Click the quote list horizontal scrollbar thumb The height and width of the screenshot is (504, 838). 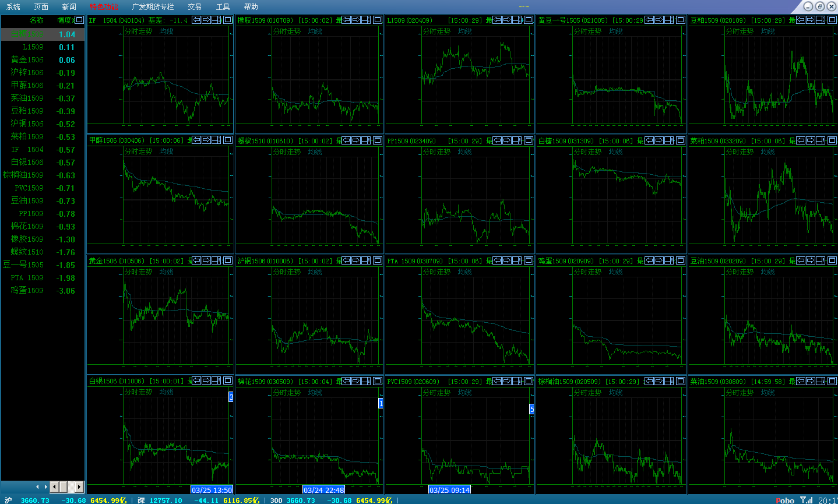point(63,487)
